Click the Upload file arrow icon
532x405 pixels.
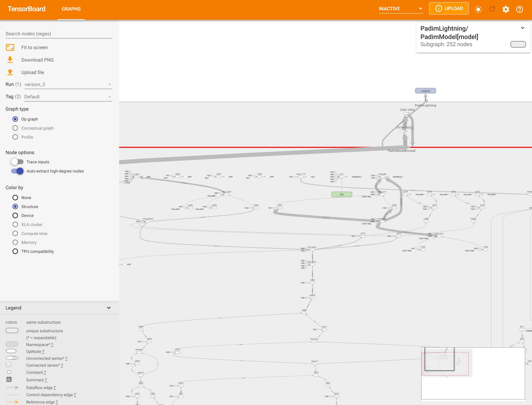coord(10,72)
